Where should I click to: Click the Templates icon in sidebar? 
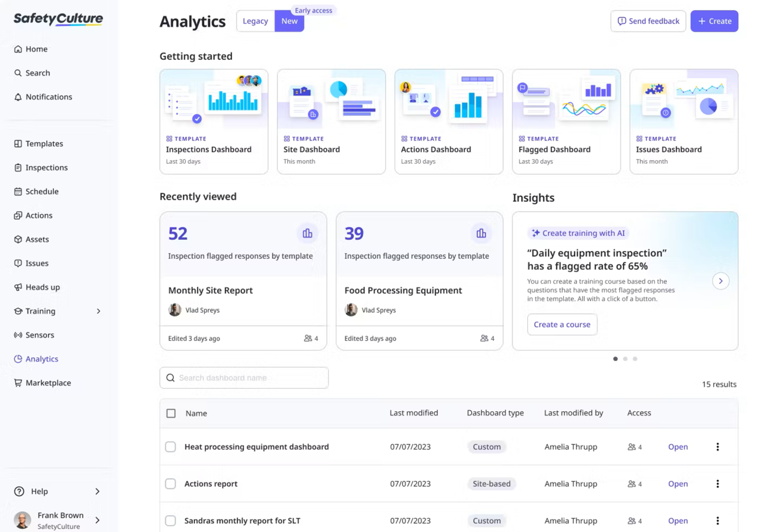coord(18,144)
